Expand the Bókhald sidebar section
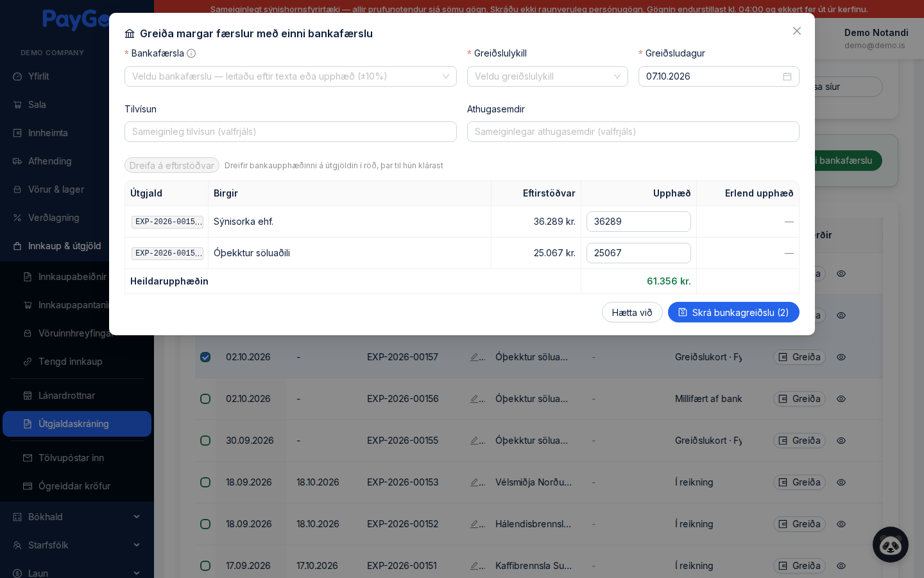 click(77, 517)
